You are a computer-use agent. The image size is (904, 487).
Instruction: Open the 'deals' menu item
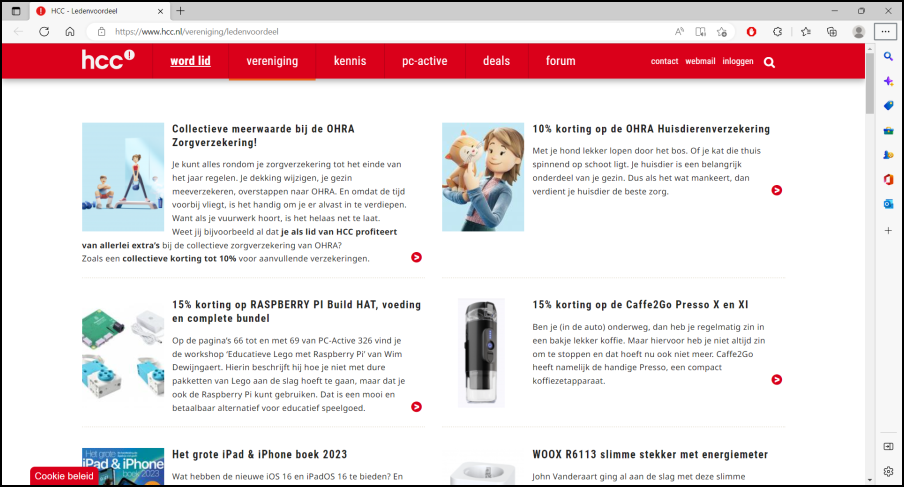tap(496, 61)
